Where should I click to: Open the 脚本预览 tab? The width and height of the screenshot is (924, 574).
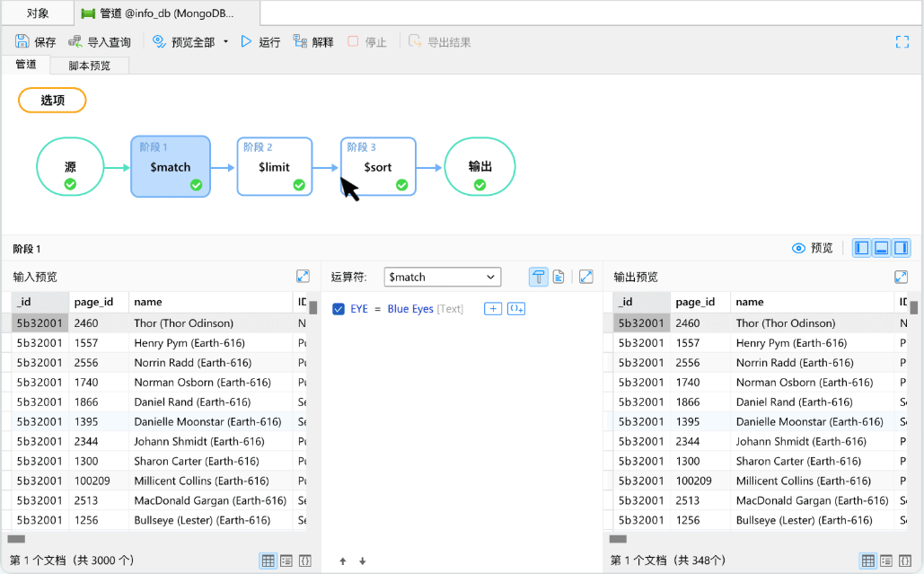click(89, 66)
